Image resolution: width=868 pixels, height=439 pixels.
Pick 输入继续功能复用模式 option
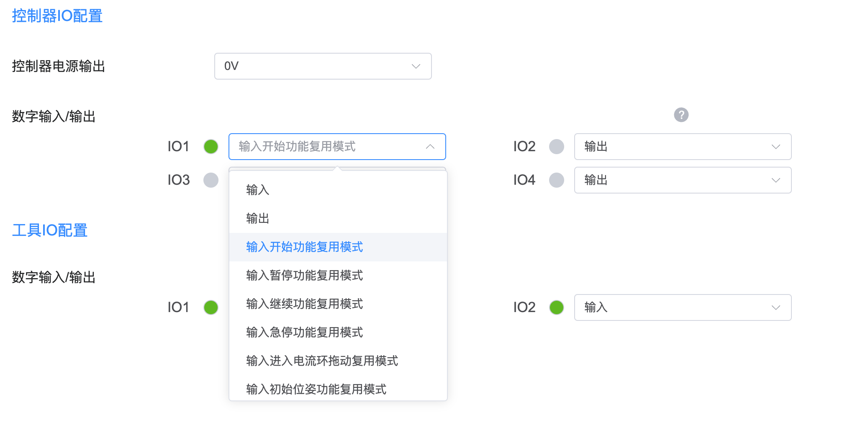(x=305, y=304)
